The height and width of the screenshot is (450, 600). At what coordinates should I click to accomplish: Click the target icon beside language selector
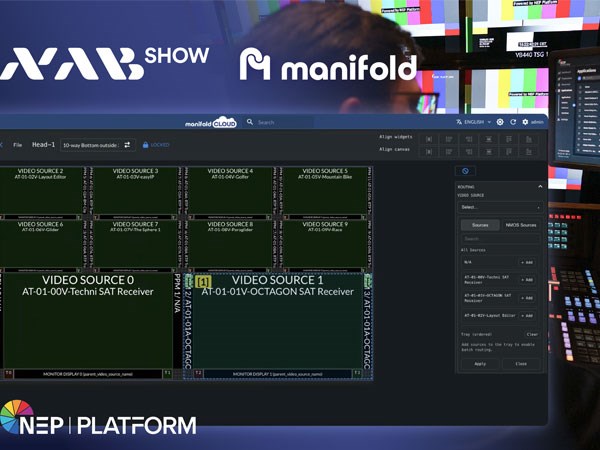[500, 122]
